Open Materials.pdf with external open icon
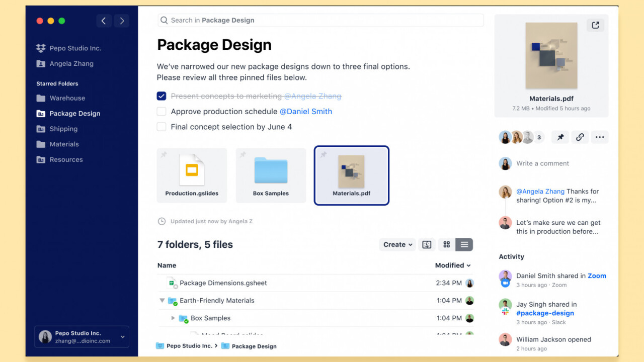This screenshot has width=644, height=362. 595,25
